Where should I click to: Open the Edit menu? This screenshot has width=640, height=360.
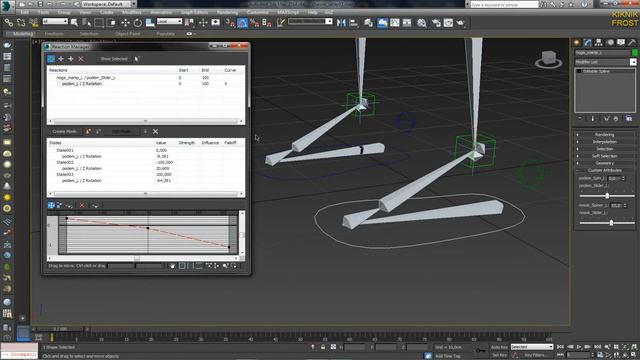pyautogui.click(x=24, y=12)
